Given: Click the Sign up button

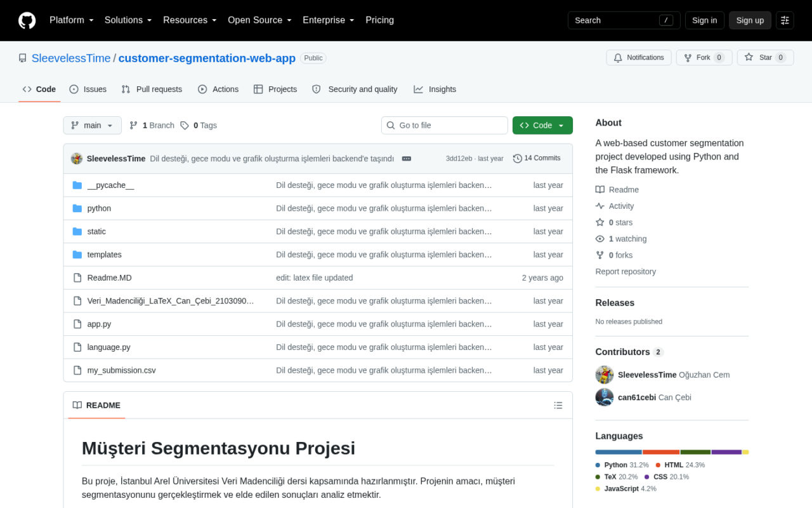Looking at the screenshot, I should (x=750, y=20).
